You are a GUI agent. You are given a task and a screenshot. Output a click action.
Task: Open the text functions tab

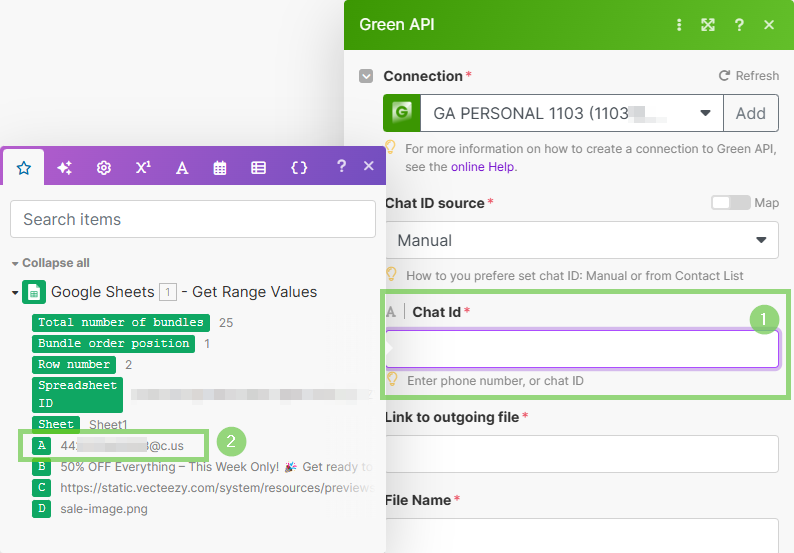pos(182,168)
